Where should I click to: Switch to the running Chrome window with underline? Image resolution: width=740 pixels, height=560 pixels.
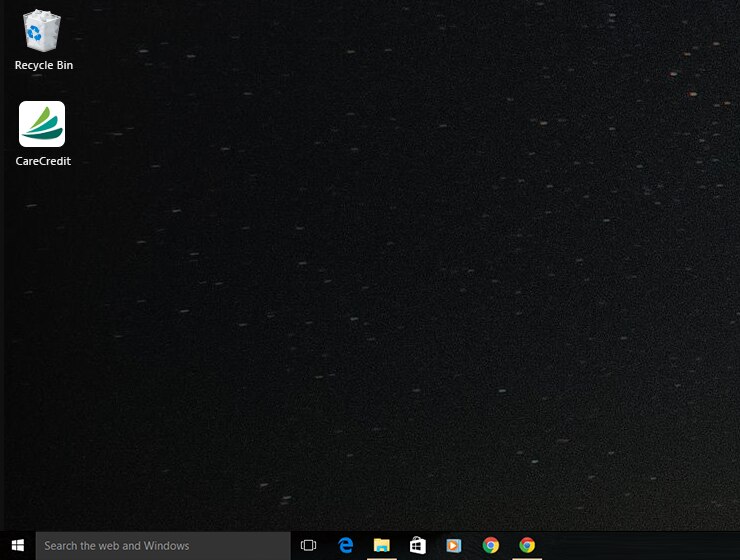coord(527,545)
